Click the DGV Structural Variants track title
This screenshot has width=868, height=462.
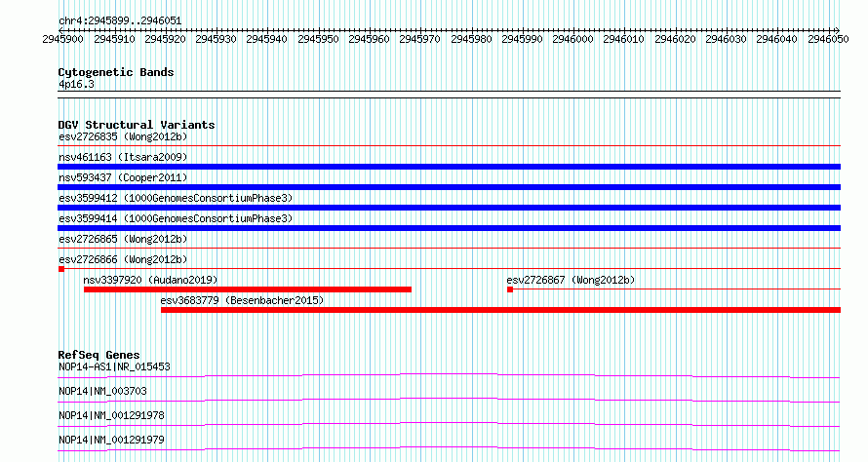[137, 125]
